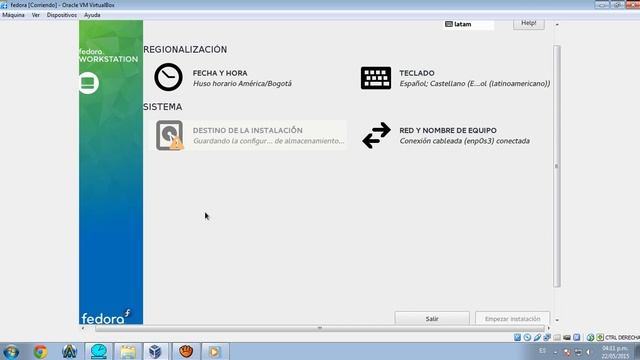The image size is (640, 360).
Task: Open the blue arch A app on taskbar
Action: [x=69, y=351]
